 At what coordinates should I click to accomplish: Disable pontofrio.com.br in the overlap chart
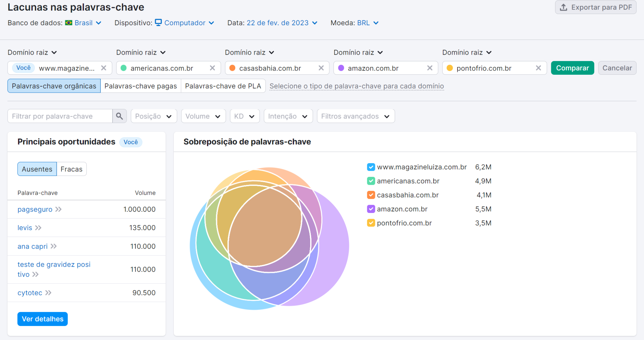(x=371, y=223)
